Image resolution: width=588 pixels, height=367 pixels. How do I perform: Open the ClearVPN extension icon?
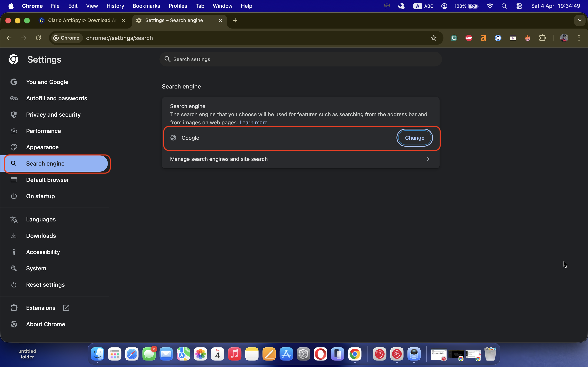[x=498, y=38]
